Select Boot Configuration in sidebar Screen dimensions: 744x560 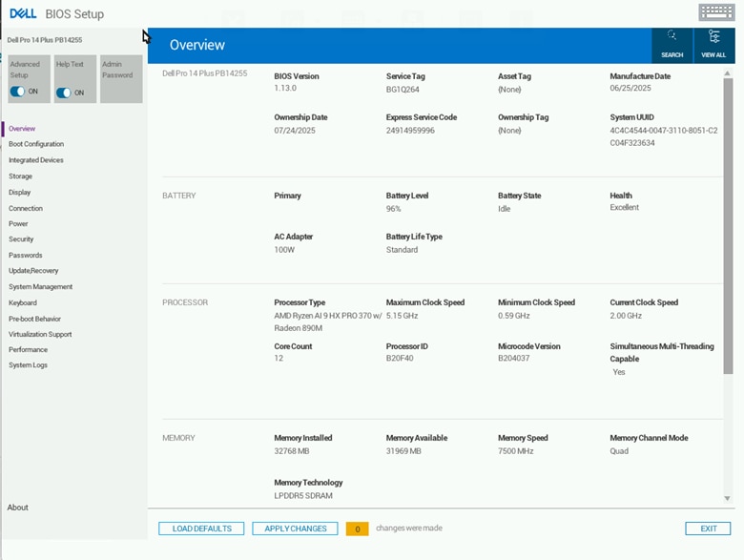point(36,144)
